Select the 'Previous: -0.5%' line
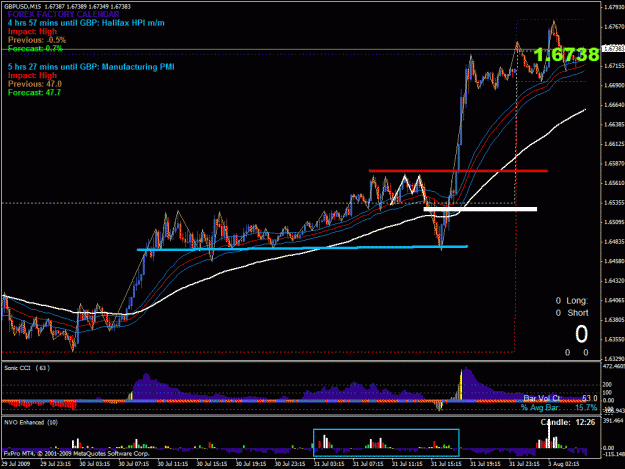The image size is (625, 469). tap(37, 40)
